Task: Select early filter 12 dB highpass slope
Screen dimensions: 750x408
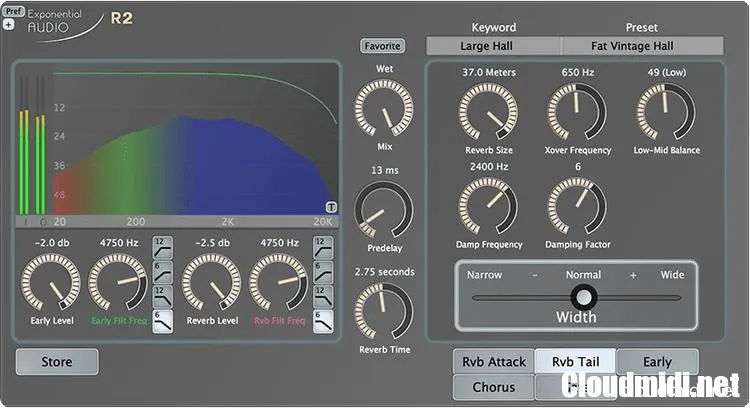Action: point(161,247)
